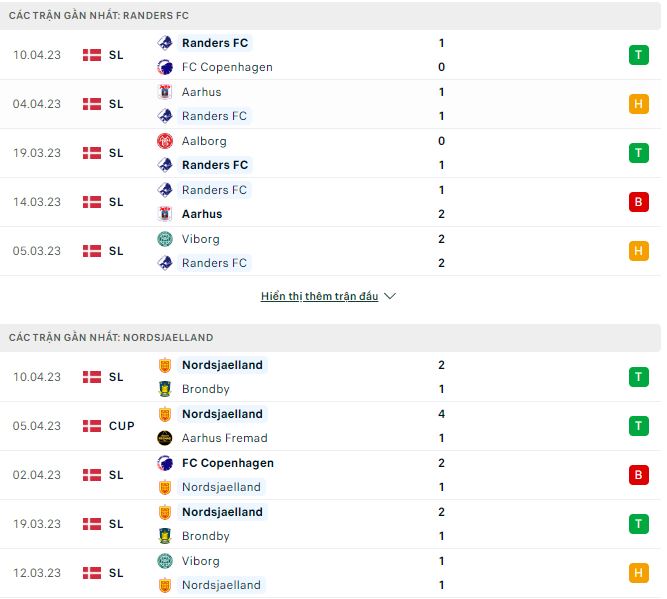Select FC Copenhagen in 02.04.23 match

[x=227, y=463]
